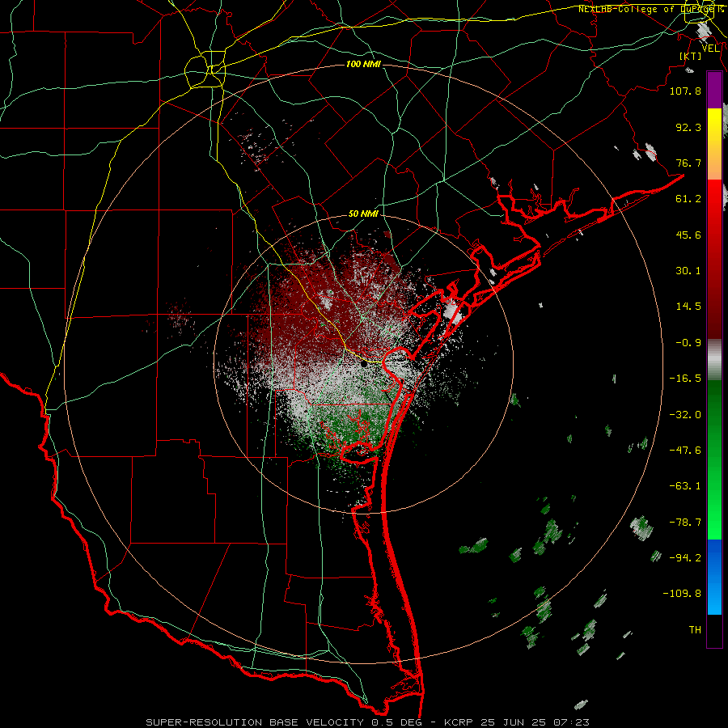728x728 pixels.
Task: Click the "100 NMI" range ring label
Action: click(363, 64)
